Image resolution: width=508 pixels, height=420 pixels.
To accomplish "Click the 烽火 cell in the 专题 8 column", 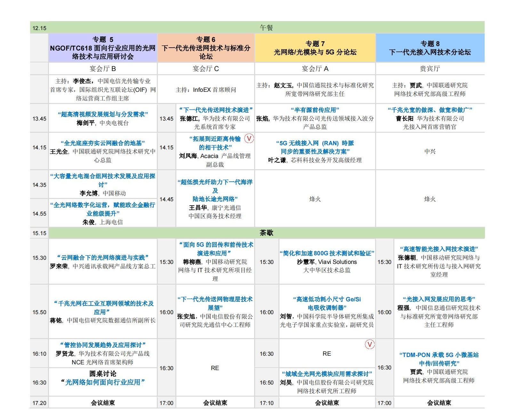I will tap(430, 199).
